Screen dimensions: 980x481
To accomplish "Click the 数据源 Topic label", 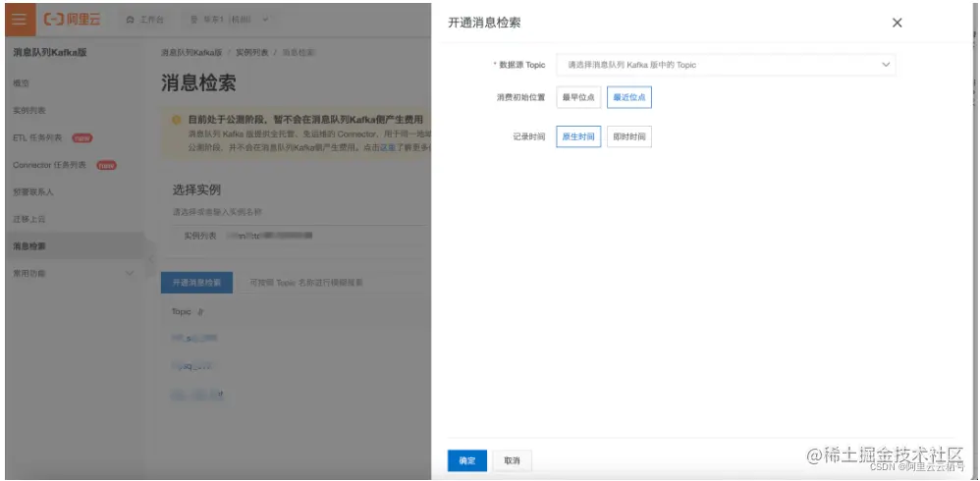I will 521,65.
